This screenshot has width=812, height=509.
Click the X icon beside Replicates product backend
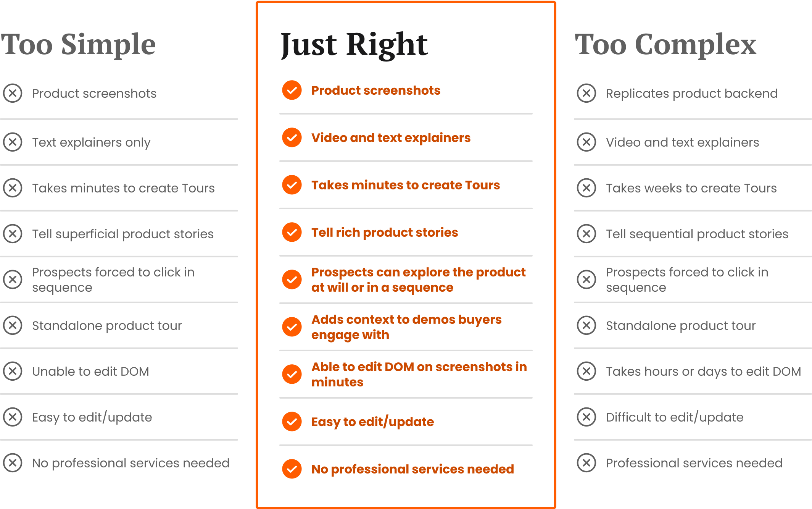(586, 93)
